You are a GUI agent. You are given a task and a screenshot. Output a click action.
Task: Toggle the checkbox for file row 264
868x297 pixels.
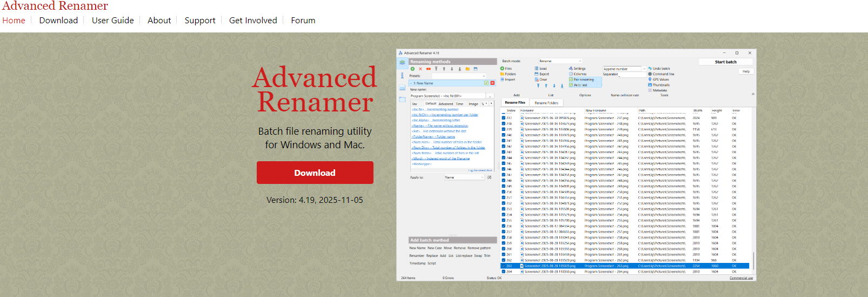(504, 272)
